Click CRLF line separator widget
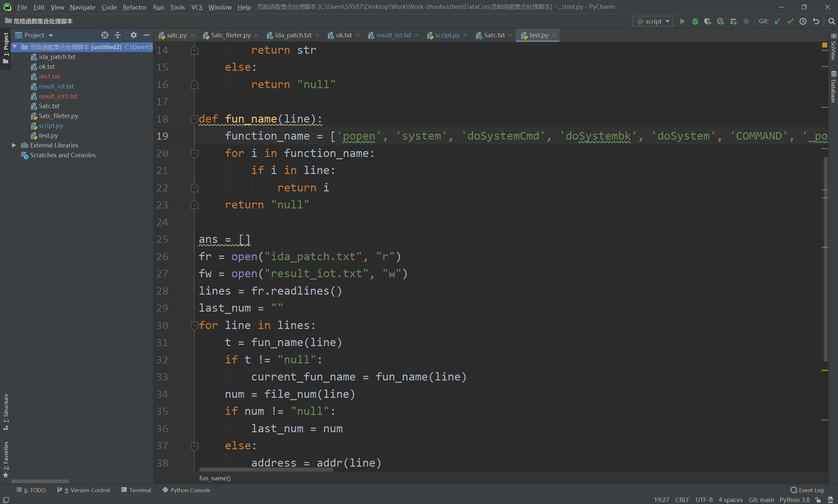Image resolution: width=838 pixels, height=504 pixels. tap(682, 500)
